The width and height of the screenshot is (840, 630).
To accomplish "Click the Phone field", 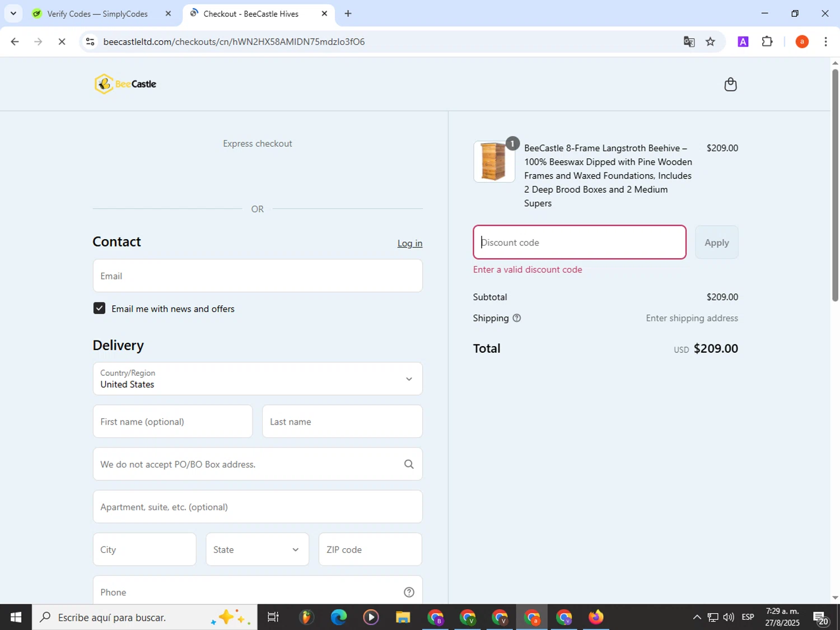I will [x=258, y=591].
